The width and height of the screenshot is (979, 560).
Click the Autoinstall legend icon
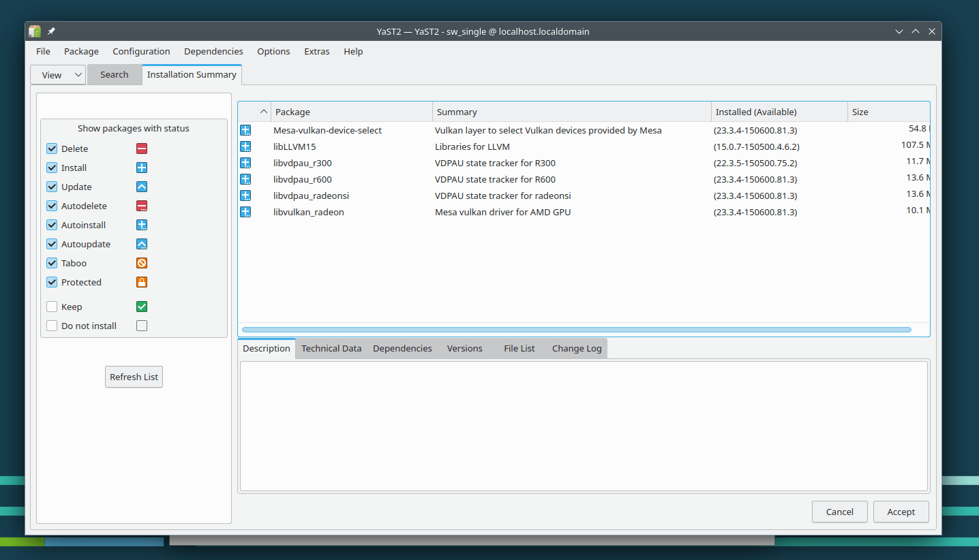click(x=142, y=225)
